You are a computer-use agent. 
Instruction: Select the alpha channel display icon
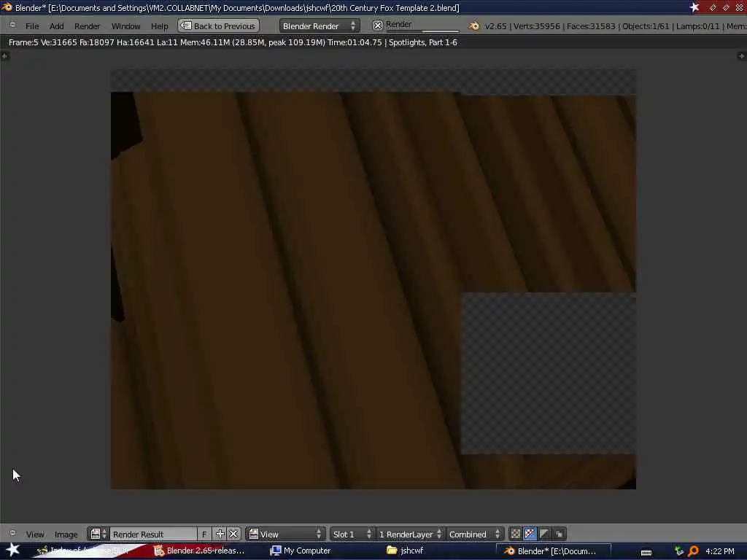tap(544, 534)
